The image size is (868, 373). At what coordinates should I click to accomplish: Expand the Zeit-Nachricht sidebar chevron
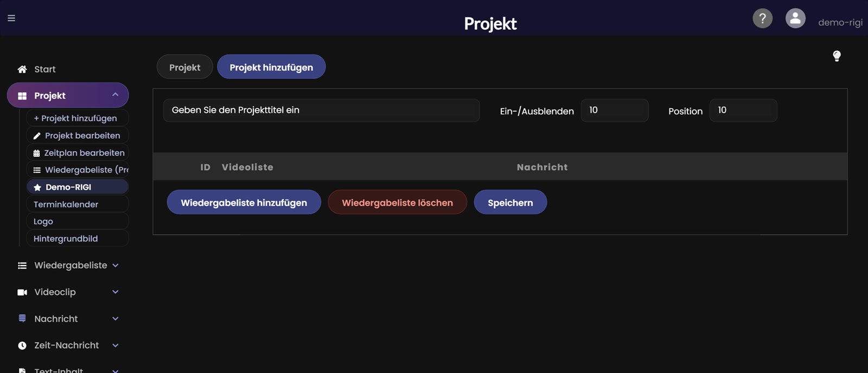click(x=115, y=345)
